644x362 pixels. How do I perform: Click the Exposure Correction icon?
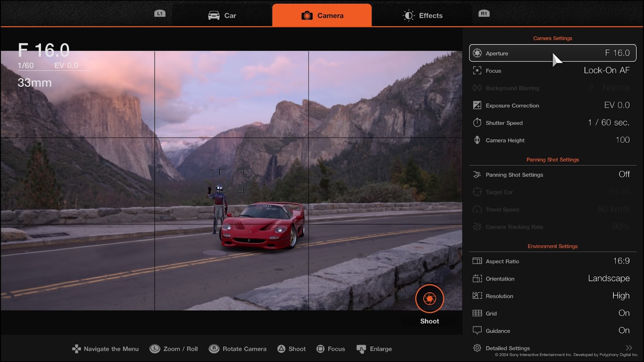tap(477, 105)
